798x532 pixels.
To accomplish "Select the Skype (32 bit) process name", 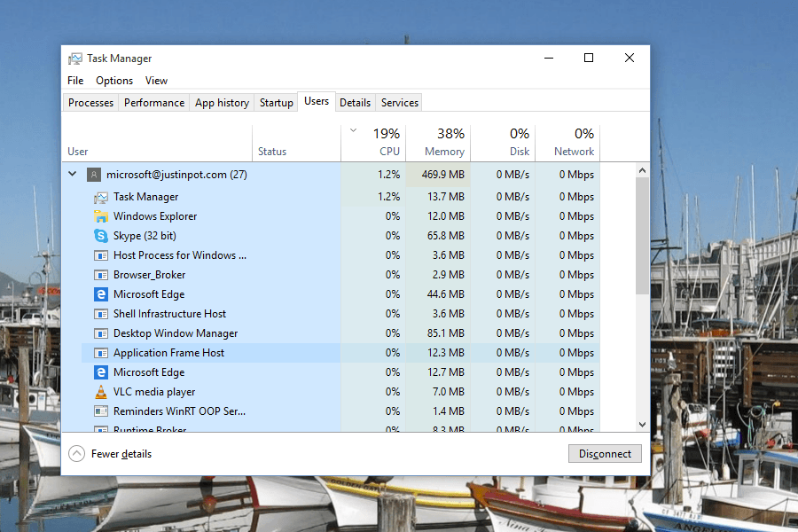I will 145,236.
